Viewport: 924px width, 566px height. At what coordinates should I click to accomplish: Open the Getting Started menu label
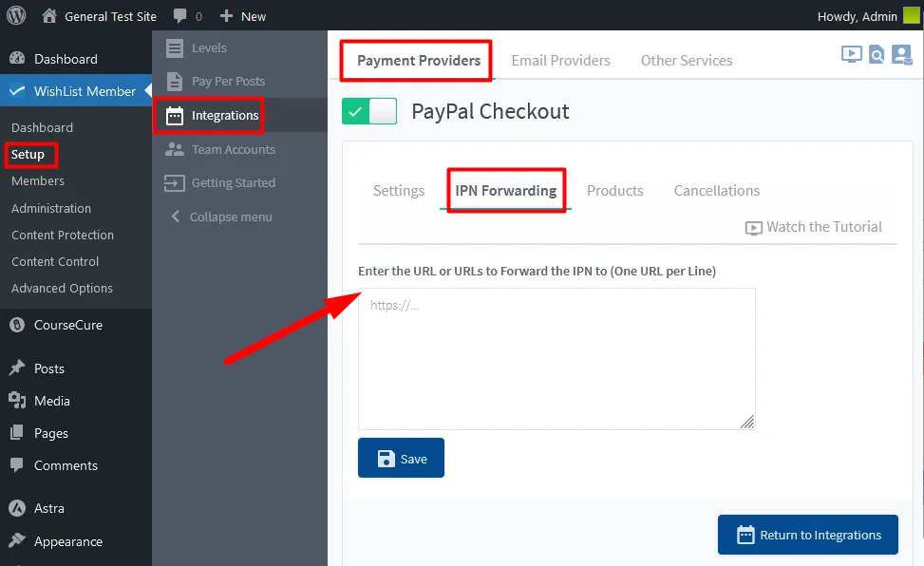tap(234, 182)
